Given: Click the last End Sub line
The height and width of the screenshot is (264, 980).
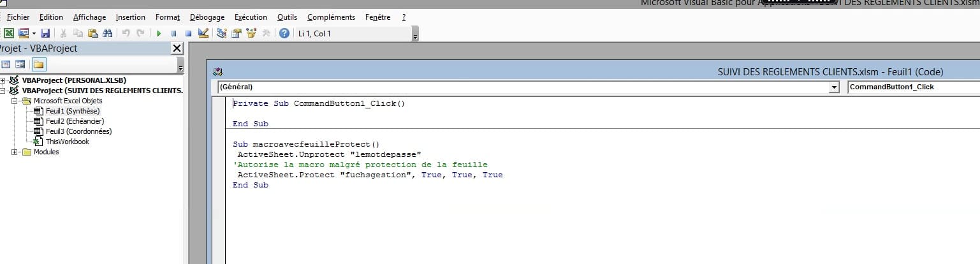Looking at the screenshot, I should [x=251, y=185].
